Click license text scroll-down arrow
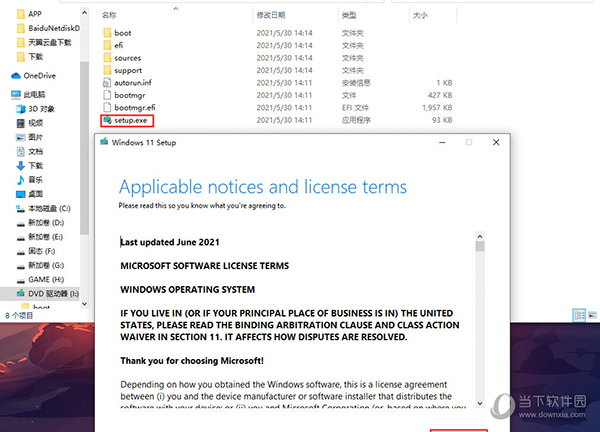600x432 pixels. click(480, 403)
